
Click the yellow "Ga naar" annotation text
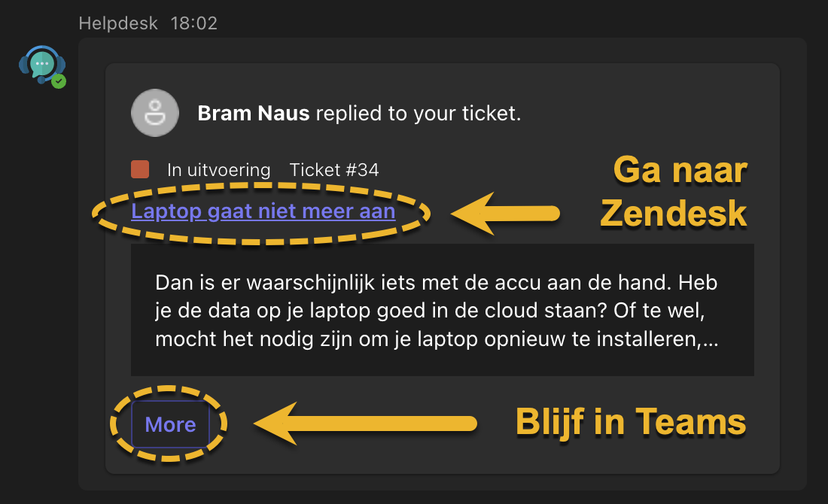pyautogui.click(x=680, y=172)
